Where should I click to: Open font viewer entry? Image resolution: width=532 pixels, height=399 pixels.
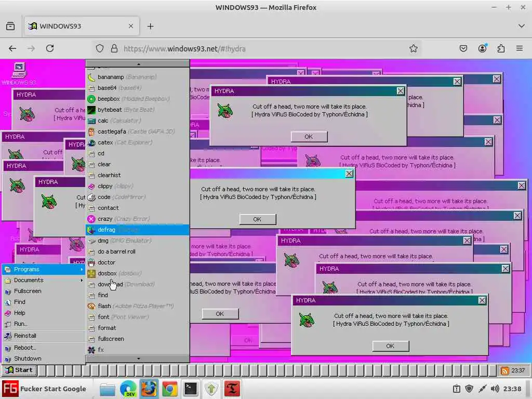(x=137, y=317)
